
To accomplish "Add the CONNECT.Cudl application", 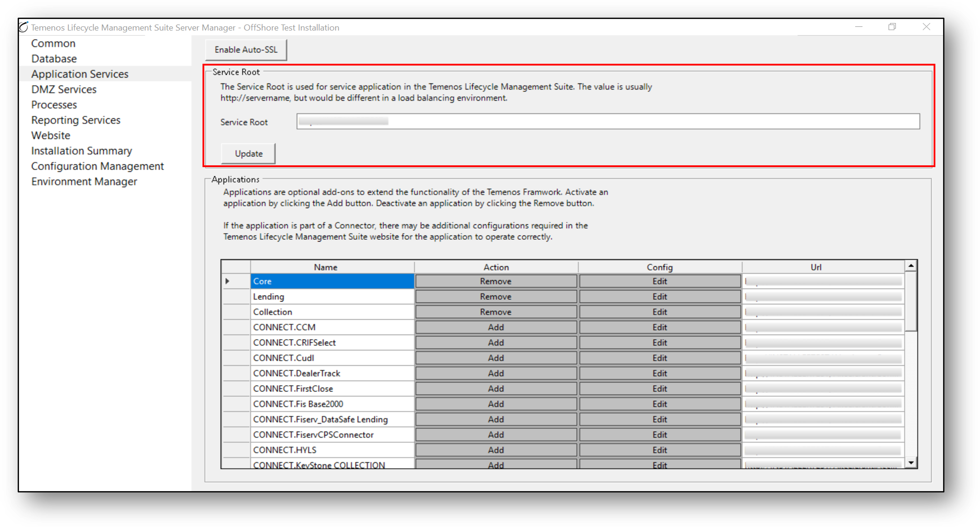I will coord(496,358).
